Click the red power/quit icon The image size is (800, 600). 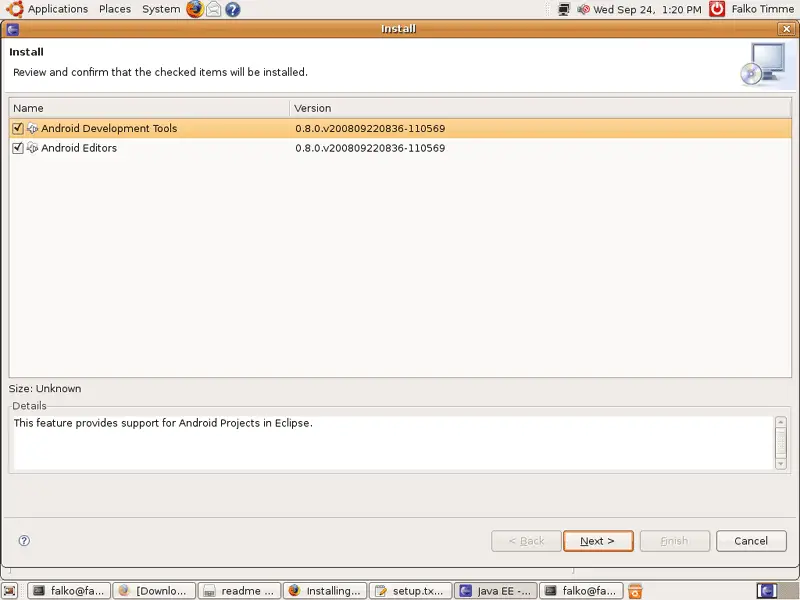point(717,9)
